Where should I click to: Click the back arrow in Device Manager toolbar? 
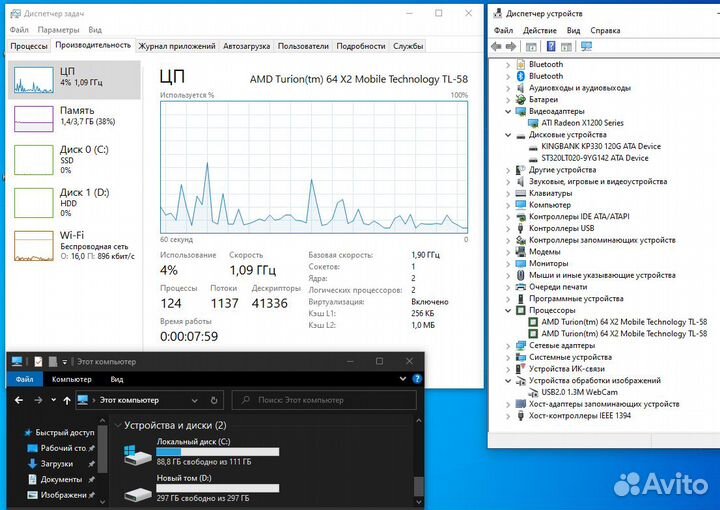point(499,46)
